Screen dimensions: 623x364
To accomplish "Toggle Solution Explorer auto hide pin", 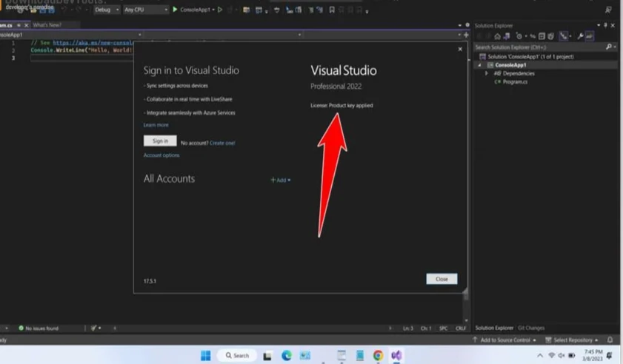I will pos(605,25).
